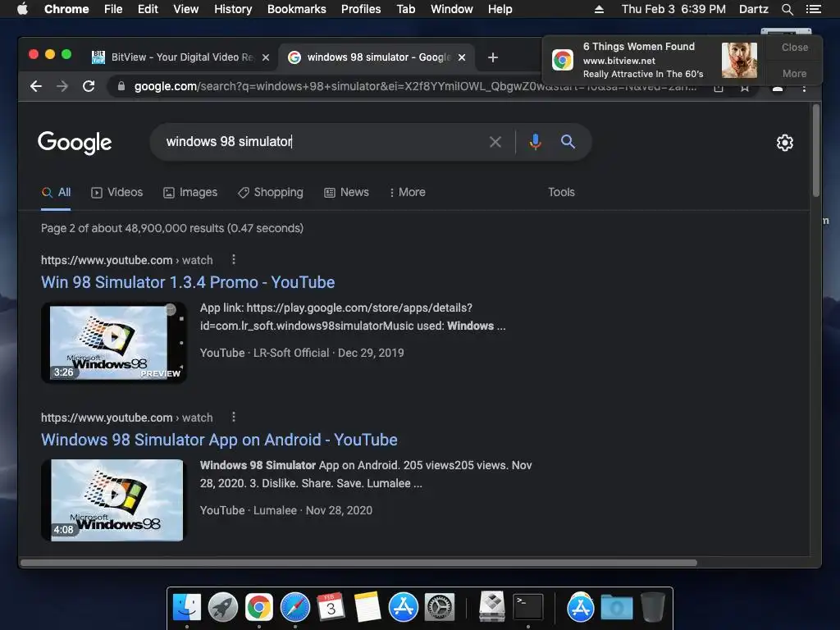Open the 6 Things Women Found notification
Screen dimensions: 840x630
(655, 60)
